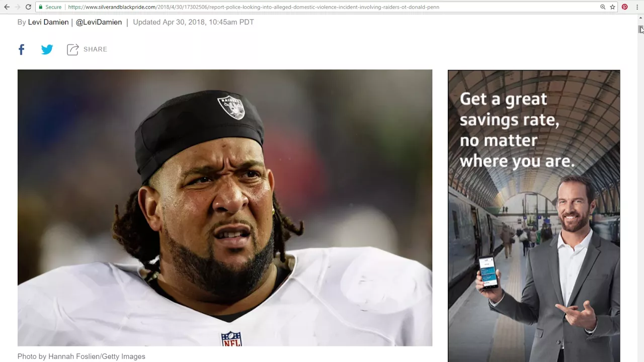Click the scrollbar up arrow

[640, 18]
